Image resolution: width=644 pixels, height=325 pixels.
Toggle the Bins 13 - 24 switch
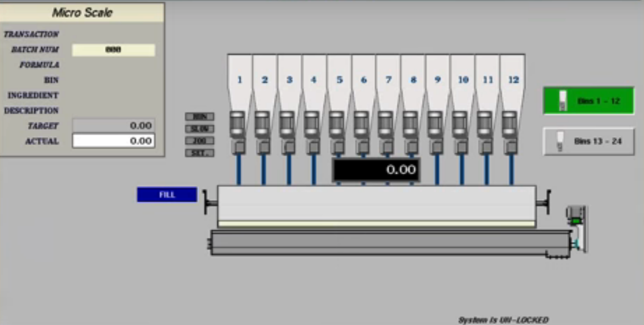pyautogui.click(x=588, y=141)
